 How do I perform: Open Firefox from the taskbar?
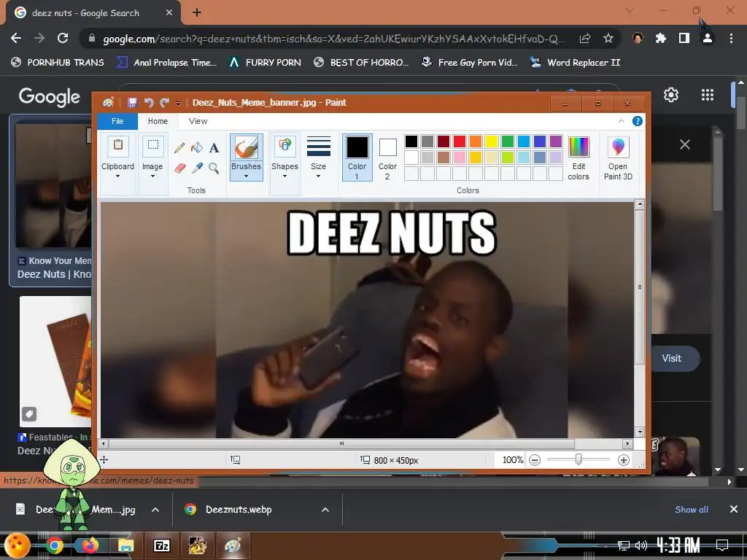(x=90, y=545)
